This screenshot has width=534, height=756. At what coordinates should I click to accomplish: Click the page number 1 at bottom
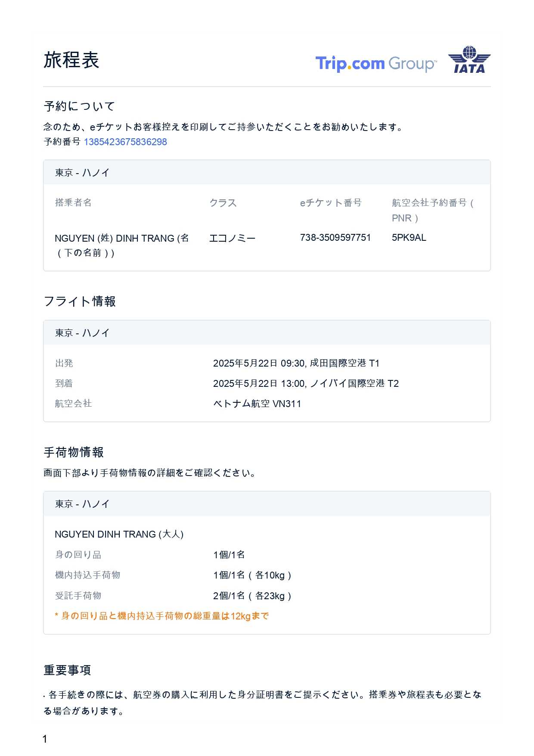pos(45,739)
